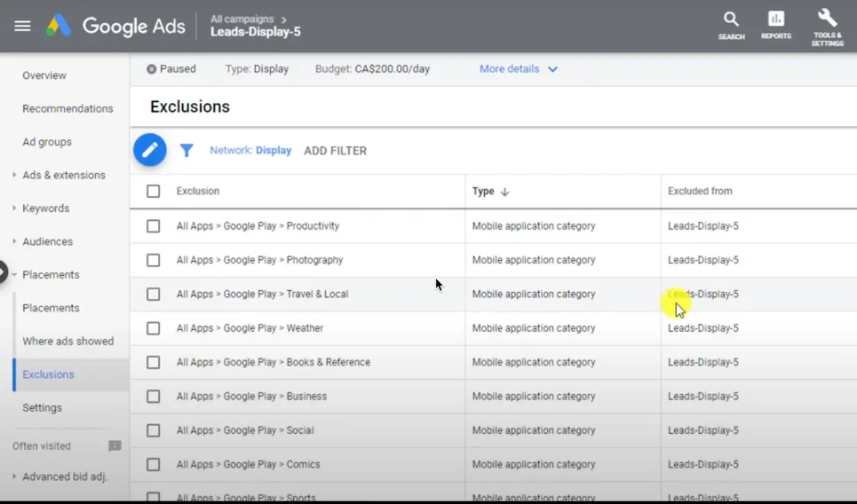The image size is (857, 504).
Task: Open Tools & Settings wrench icon
Action: (x=828, y=28)
